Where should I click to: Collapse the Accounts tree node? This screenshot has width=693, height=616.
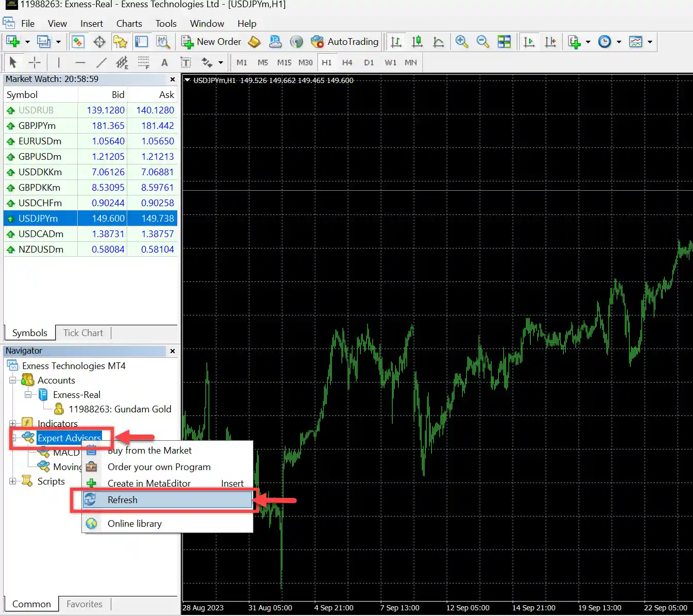pos(12,380)
